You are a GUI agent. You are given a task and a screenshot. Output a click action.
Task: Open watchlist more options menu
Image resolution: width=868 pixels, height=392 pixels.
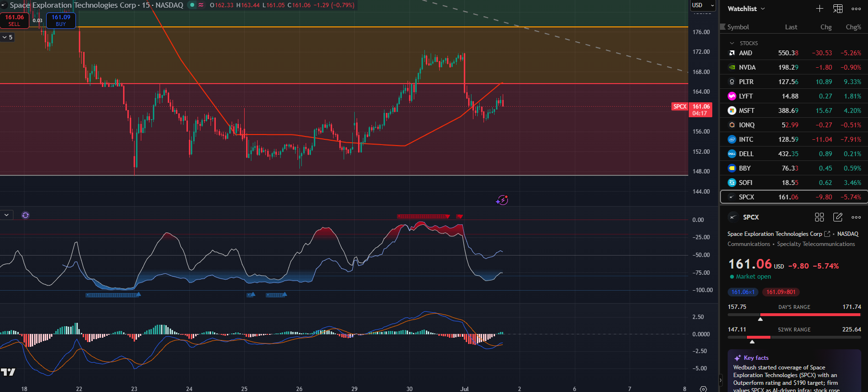click(x=856, y=9)
